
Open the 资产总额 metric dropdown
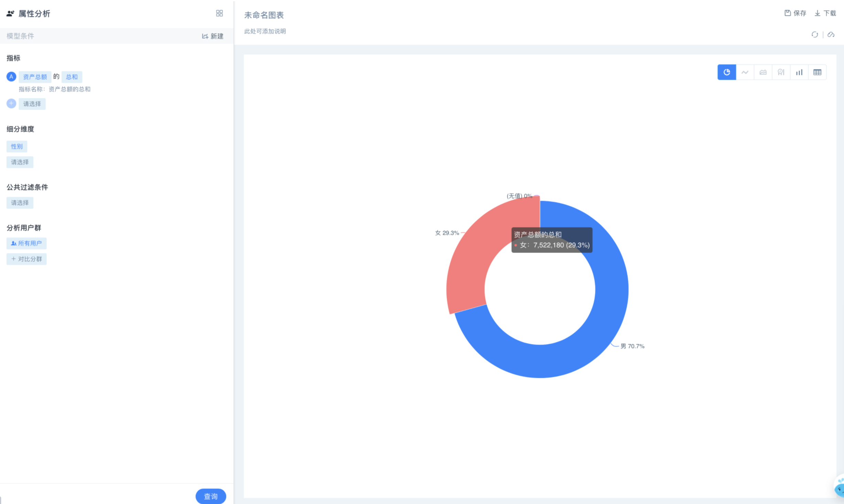coord(35,77)
